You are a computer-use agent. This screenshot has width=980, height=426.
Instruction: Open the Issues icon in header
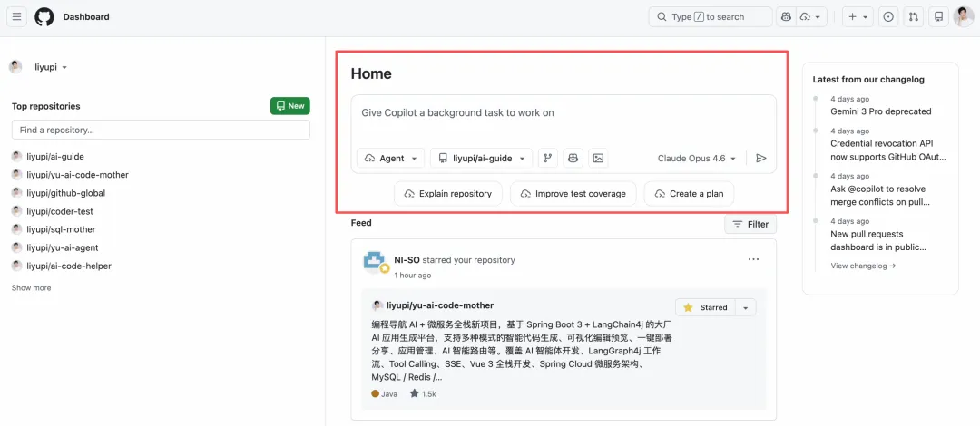pyautogui.click(x=888, y=16)
